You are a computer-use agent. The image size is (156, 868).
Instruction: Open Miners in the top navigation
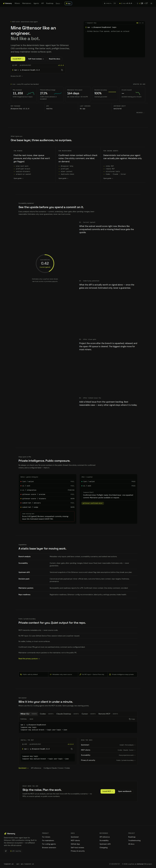pos(17,3)
